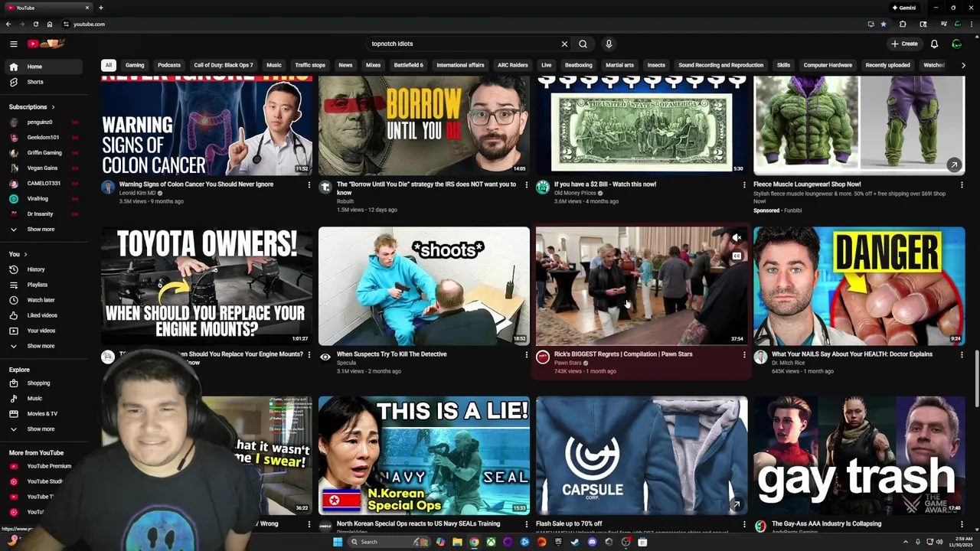Viewport: 980px width, 551px height.
Task: Open options for Fleece Muscle Loungewear ad
Action: click(x=962, y=184)
